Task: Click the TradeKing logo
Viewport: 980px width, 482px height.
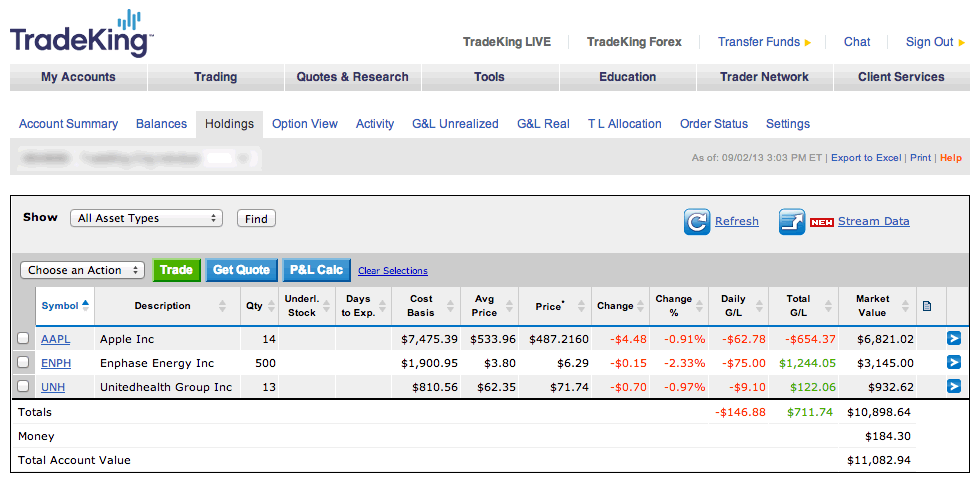Action: pyautogui.click(x=82, y=34)
